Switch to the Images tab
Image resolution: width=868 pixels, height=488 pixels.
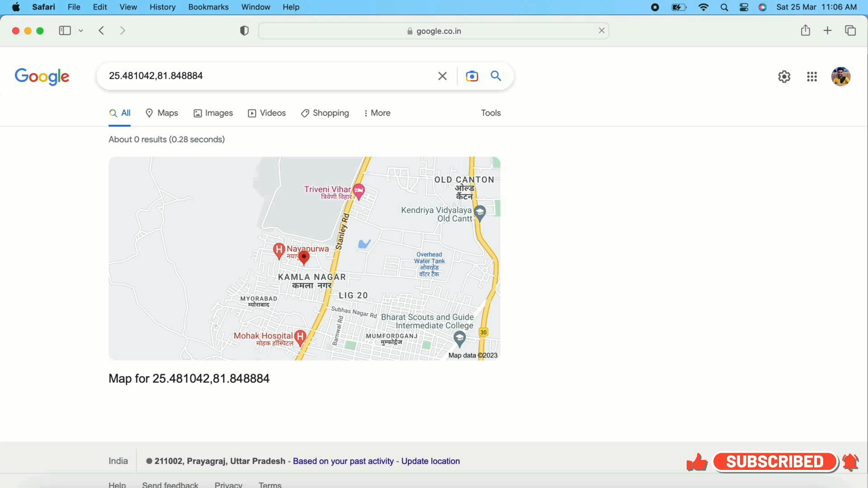coord(213,113)
